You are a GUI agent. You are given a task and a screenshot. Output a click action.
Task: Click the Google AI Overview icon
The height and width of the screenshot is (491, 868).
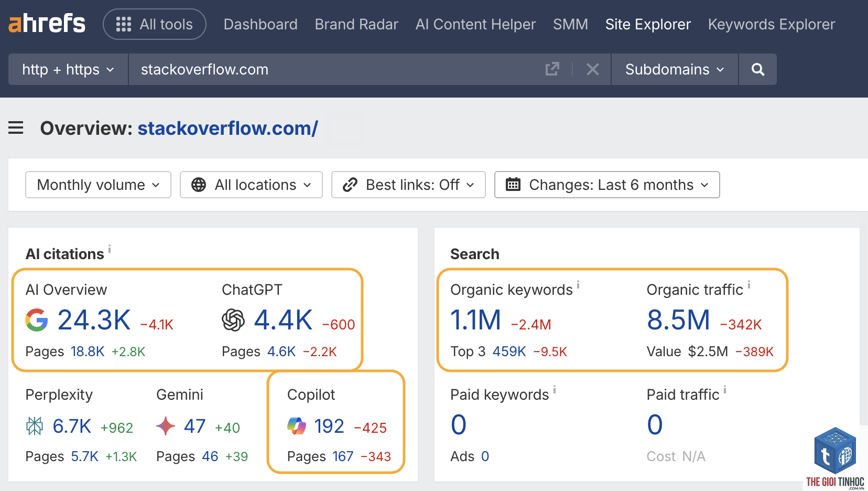click(x=37, y=320)
